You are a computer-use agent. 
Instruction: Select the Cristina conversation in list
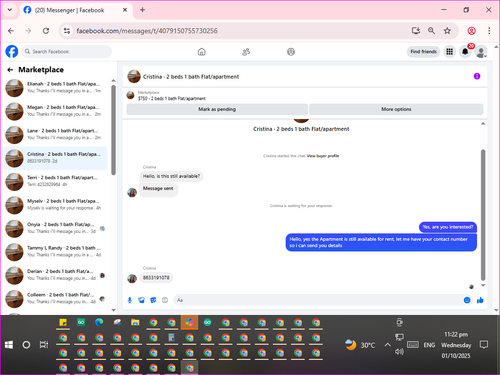point(55,158)
